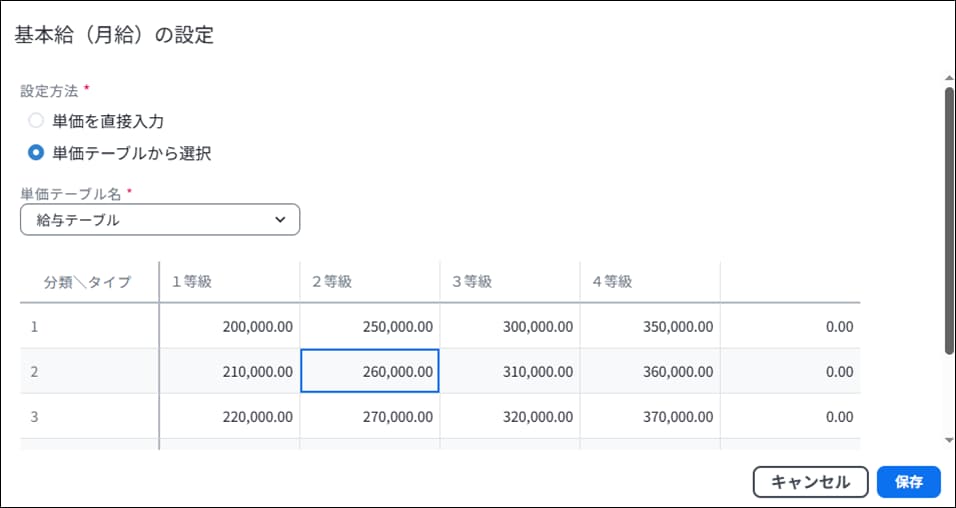This screenshot has width=956, height=508.
Task: Open the 単価テーブル名 dropdown
Action: pos(160,220)
